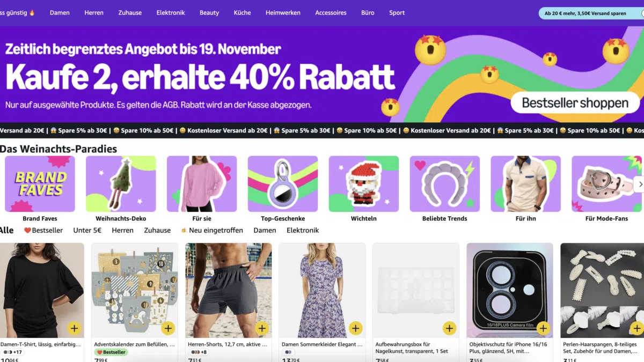The width and height of the screenshot is (644, 362).
Task: Add the Aufbewahrungsbox für Nagelkunst to cart
Action: [449, 328]
